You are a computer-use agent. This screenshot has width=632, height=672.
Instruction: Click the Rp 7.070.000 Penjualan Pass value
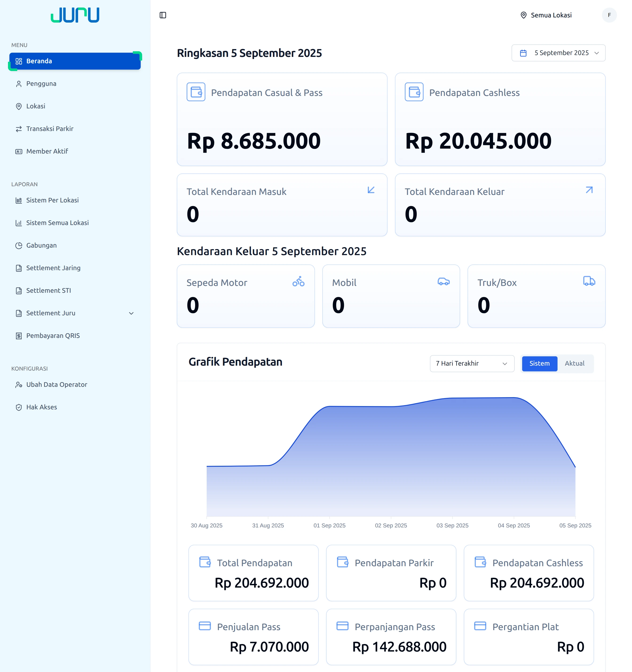[x=269, y=647]
